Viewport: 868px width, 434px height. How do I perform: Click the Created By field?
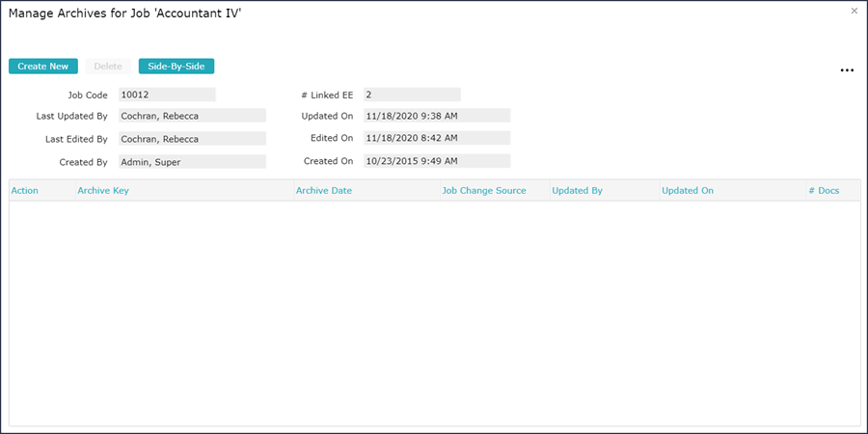pyautogui.click(x=191, y=162)
